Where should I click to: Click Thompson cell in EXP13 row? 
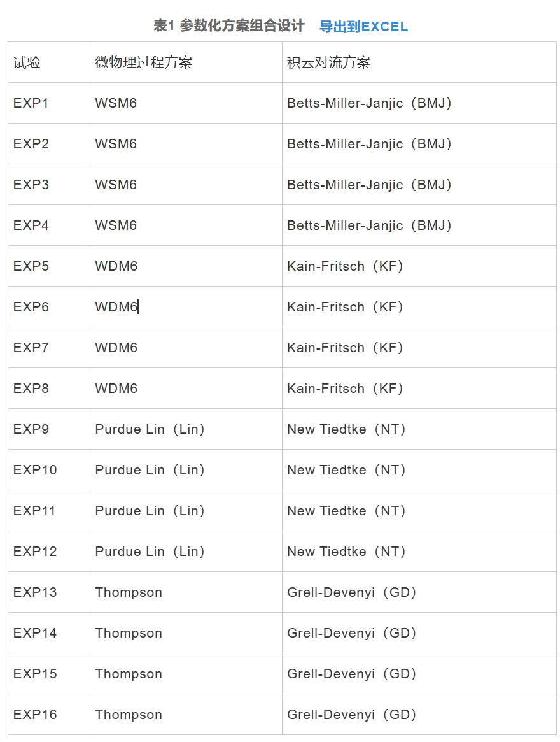129,592
